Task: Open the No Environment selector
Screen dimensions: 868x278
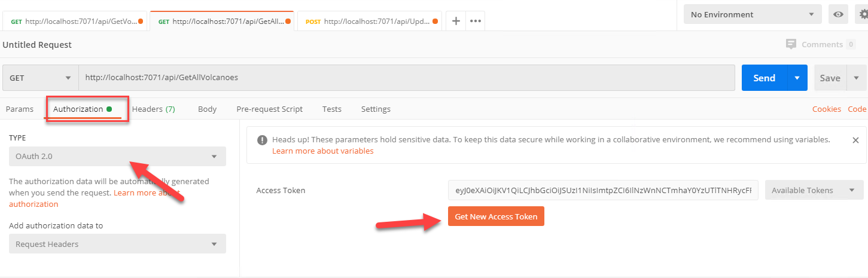Action: (x=753, y=14)
